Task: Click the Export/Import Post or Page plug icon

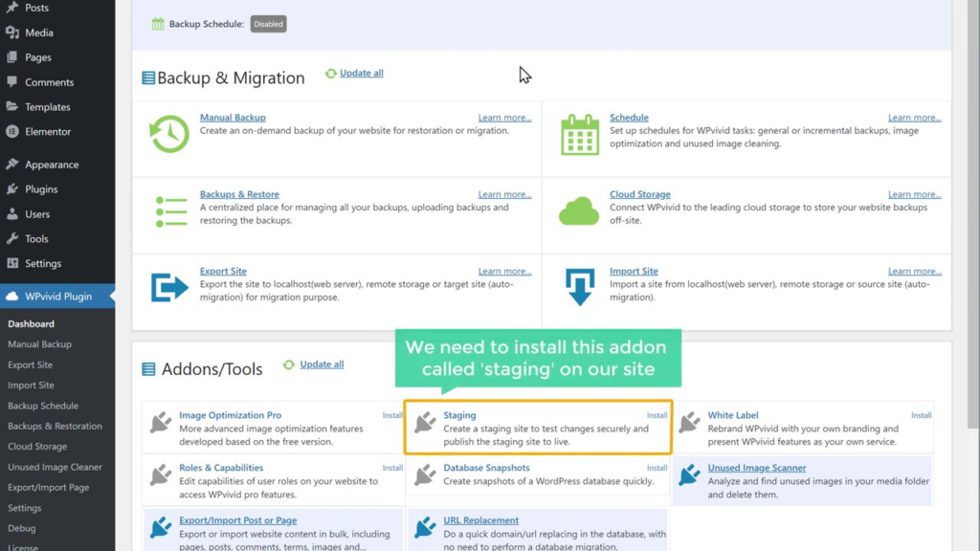Action: tap(161, 527)
